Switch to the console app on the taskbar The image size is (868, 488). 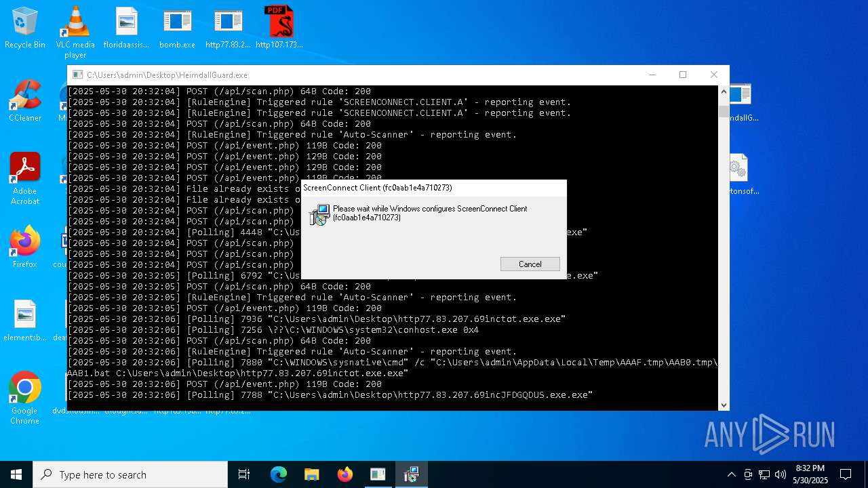pyautogui.click(x=378, y=474)
